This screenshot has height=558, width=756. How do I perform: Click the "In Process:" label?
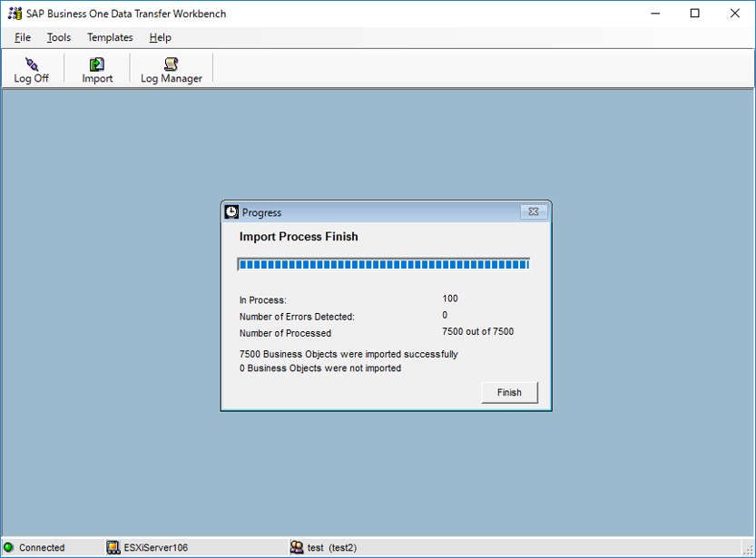[x=263, y=300]
